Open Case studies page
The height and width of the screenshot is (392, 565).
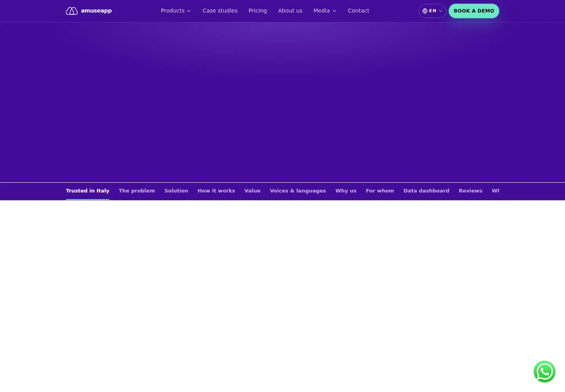pos(220,11)
